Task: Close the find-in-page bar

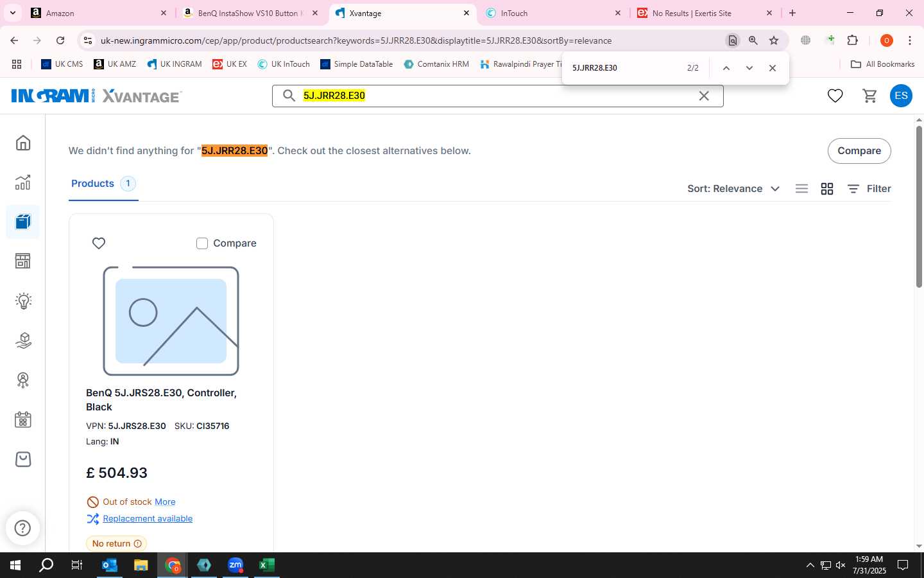Action: pos(773,68)
